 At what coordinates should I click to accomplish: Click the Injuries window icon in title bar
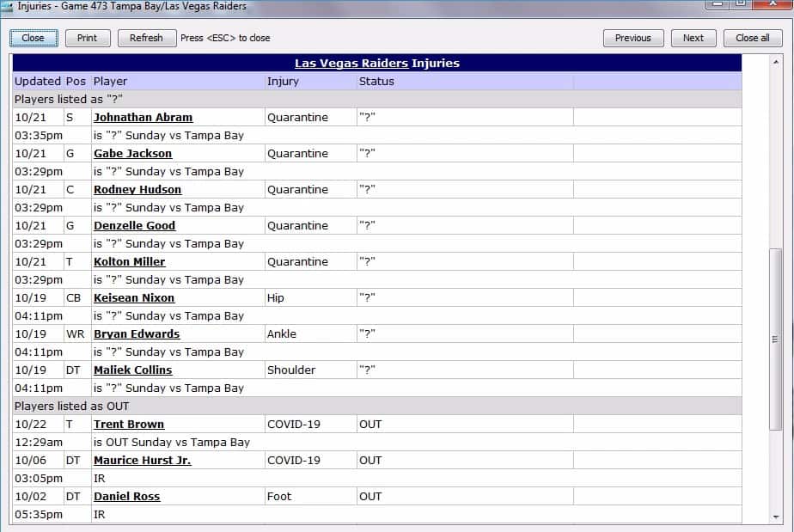[7, 6]
